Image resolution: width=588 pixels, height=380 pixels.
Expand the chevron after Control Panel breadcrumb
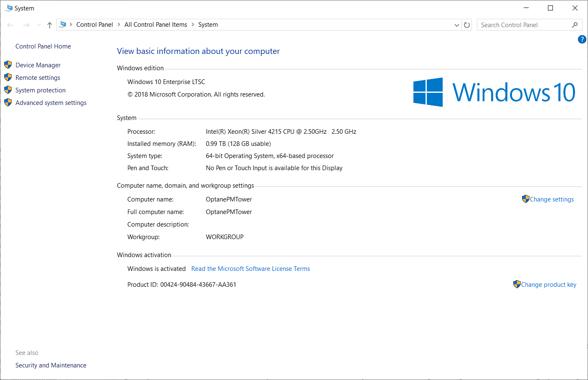tap(119, 25)
